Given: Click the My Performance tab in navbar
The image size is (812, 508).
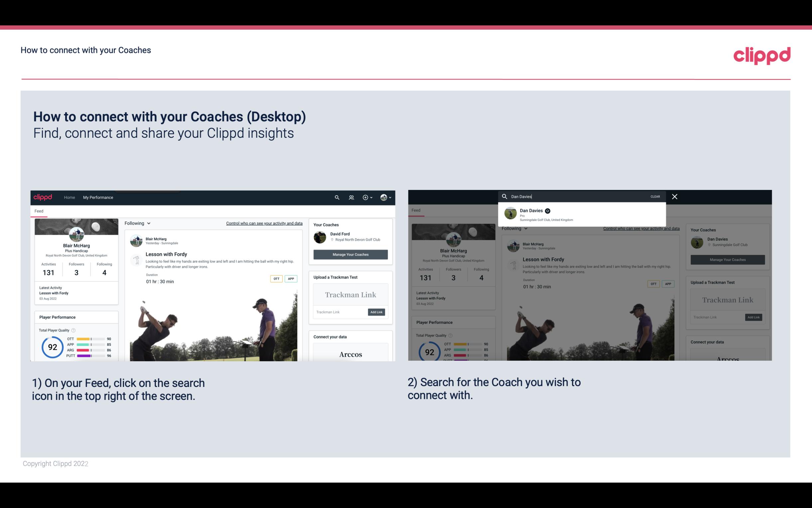Looking at the screenshot, I should tap(98, 197).
